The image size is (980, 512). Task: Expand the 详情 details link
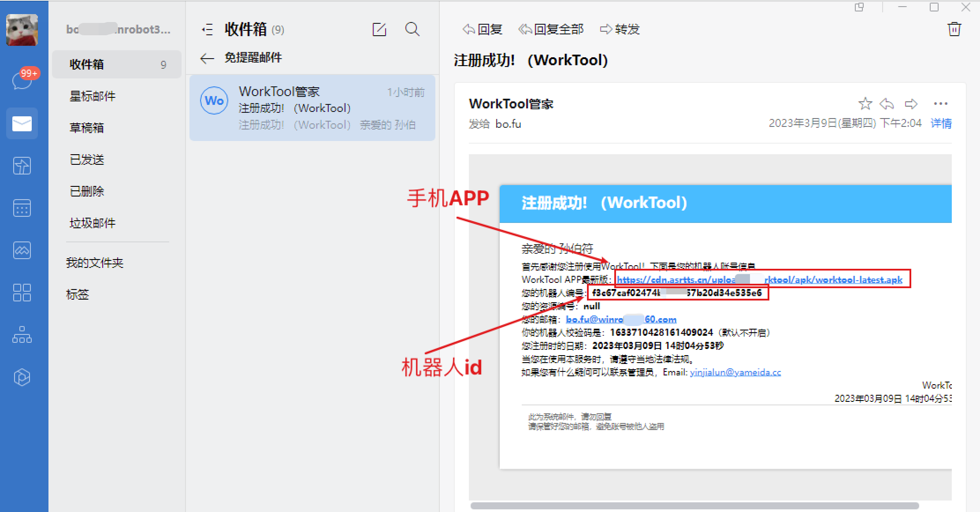(x=941, y=123)
